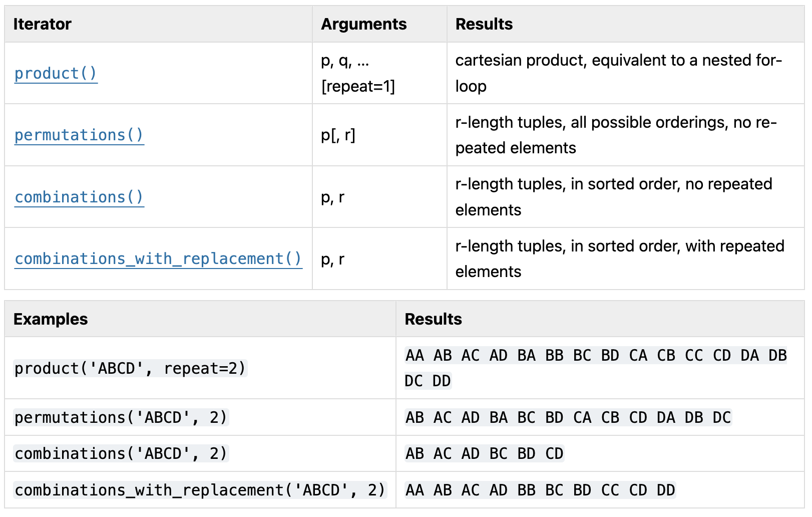The width and height of the screenshot is (812, 517).
Task: Open the combinations() documentation link
Action: (x=79, y=197)
